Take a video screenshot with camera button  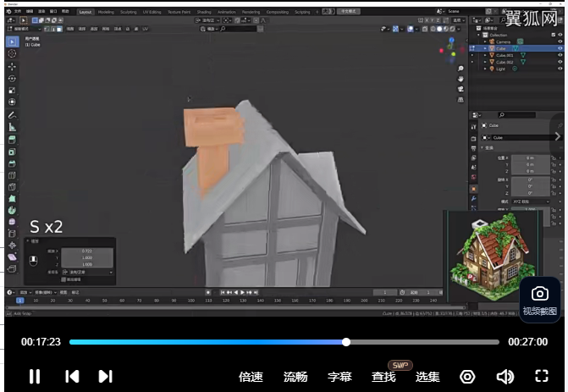coord(539,294)
